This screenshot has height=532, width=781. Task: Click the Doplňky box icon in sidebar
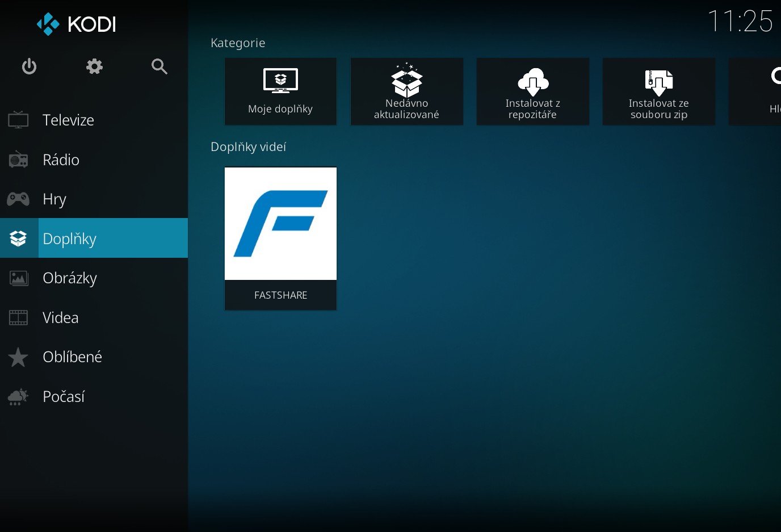18,238
